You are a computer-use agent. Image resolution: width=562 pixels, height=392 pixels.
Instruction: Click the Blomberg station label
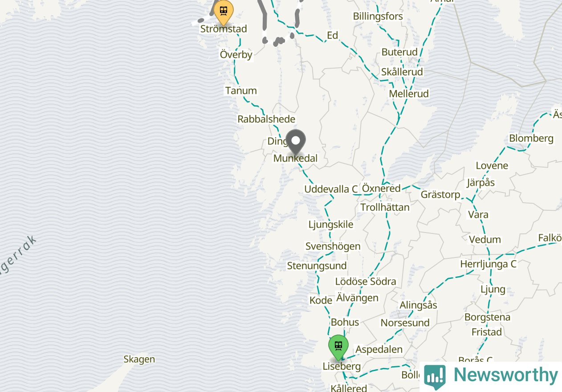(x=531, y=139)
